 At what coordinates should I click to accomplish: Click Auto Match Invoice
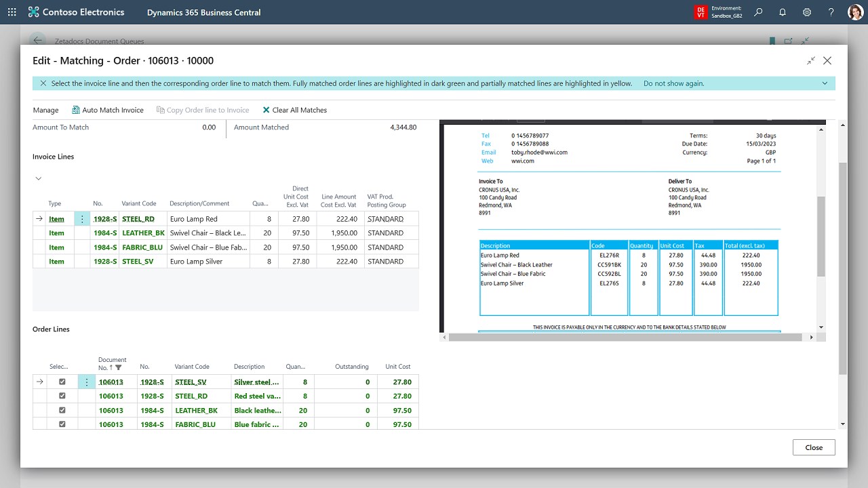coord(107,110)
